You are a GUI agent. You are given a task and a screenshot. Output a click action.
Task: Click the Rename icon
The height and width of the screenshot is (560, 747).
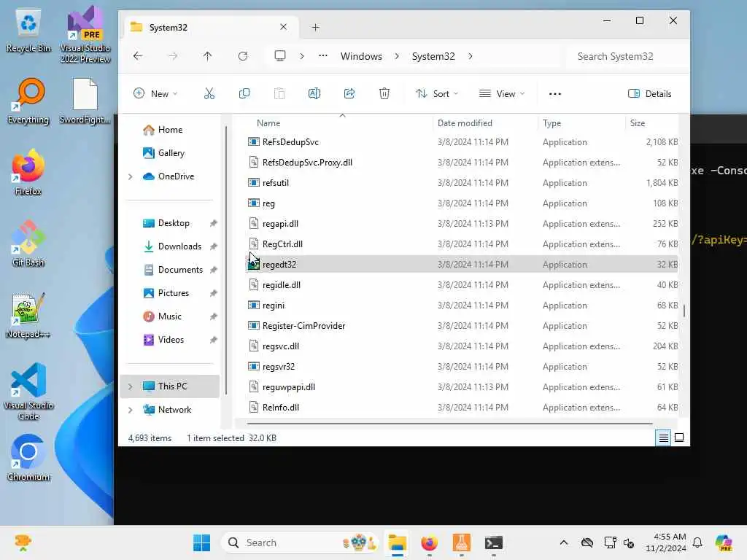click(x=314, y=93)
